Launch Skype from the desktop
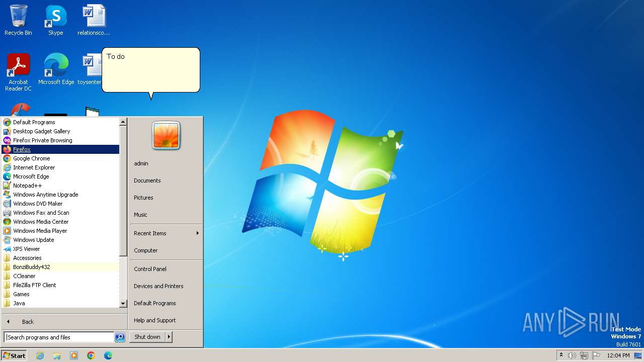 tap(55, 20)
